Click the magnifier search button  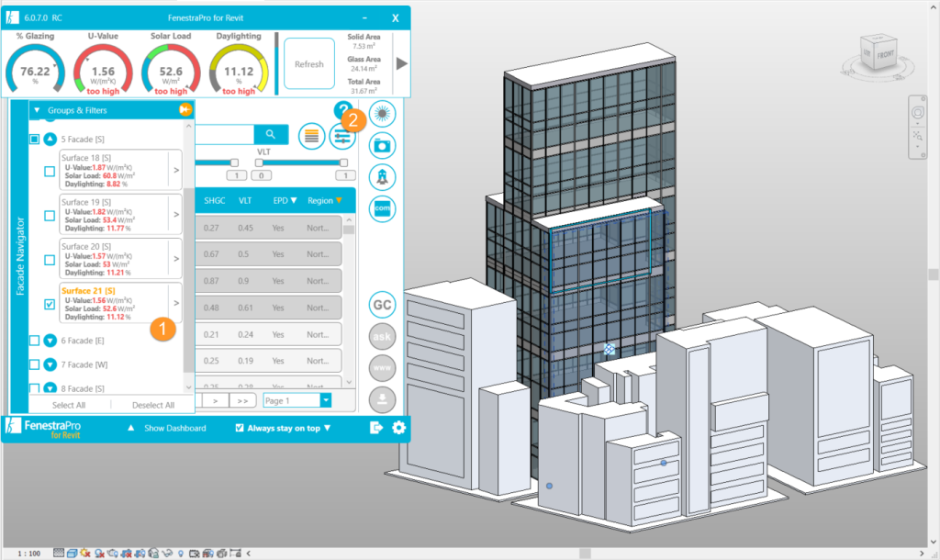[271, 134]
